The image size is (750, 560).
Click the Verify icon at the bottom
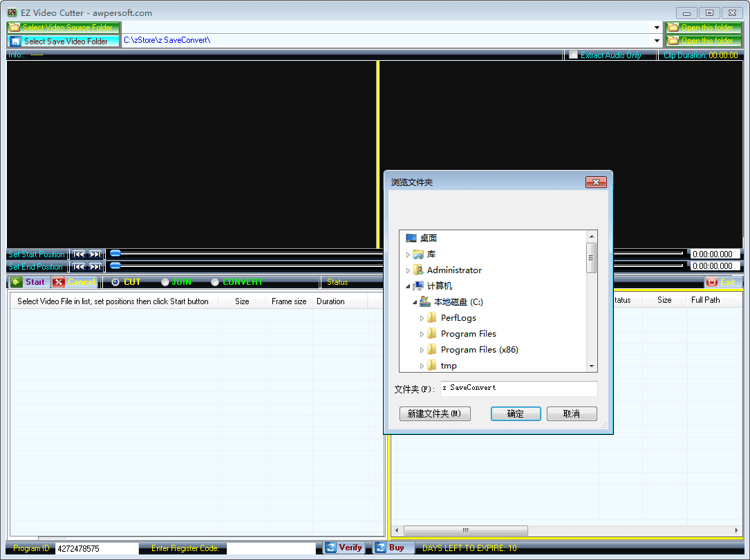[x=329, y=547]
